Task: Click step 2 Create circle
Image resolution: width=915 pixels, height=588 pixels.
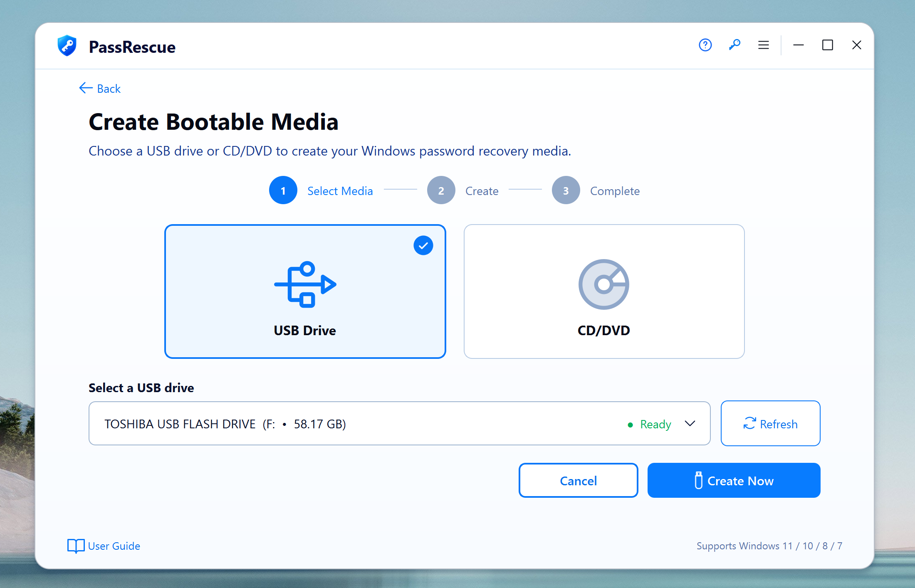Action: point(441,190)
